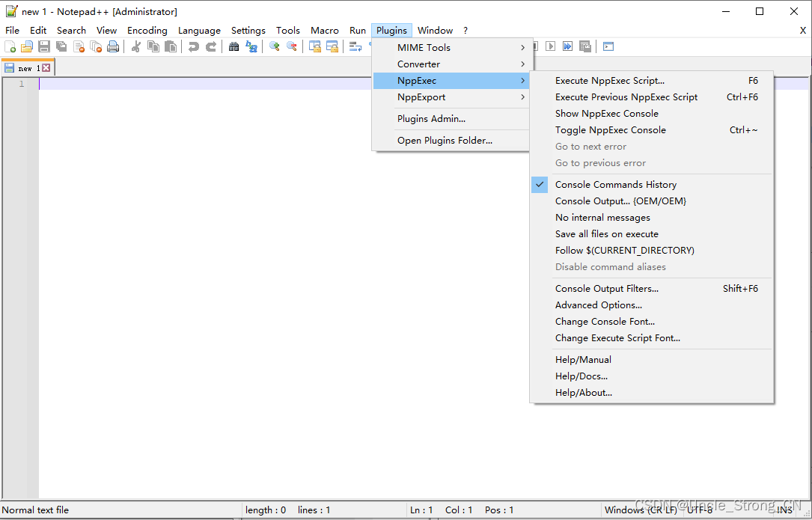Viewport: 812px width, 520px height.
Task: Click Save recorded macro icon
Action: [x=584, y=46]
